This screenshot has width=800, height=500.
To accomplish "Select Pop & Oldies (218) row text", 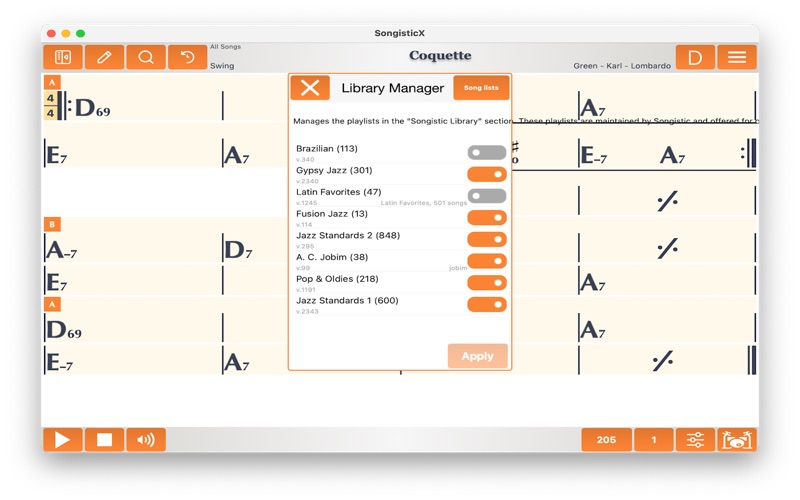I will [337, 279].
